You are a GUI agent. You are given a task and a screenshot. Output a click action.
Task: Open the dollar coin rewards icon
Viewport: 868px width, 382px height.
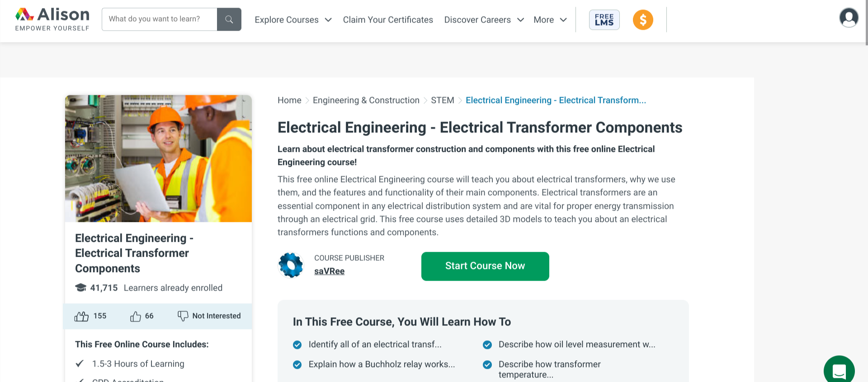642,19
